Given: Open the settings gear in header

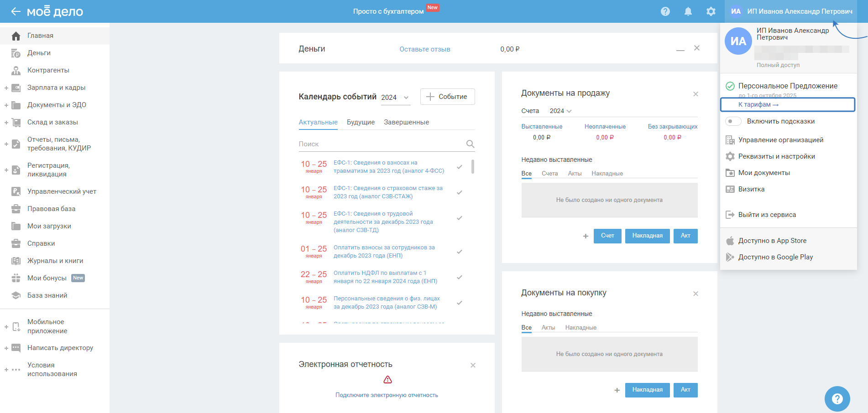Looking at the screenshot, I should pyautogui.click(x=711, y=11).
